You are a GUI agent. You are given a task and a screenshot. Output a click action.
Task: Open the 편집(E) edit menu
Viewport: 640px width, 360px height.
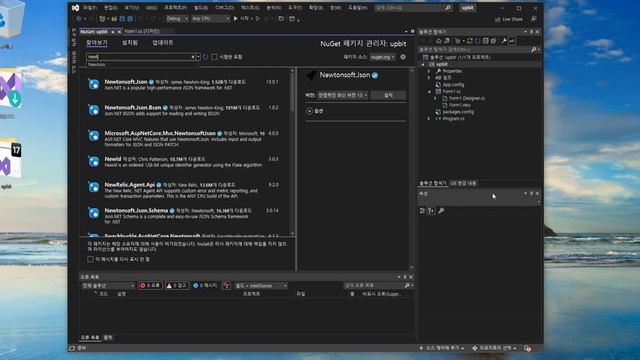point(111,8)
